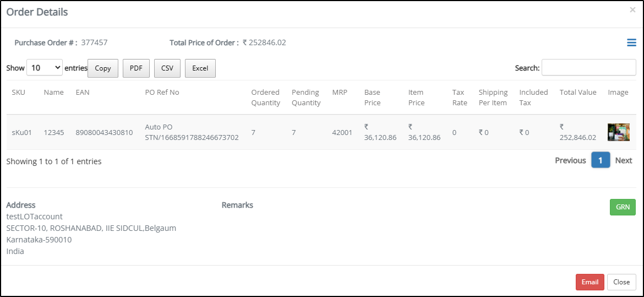
Task: Send order via Email button
Action: [590, 282]
